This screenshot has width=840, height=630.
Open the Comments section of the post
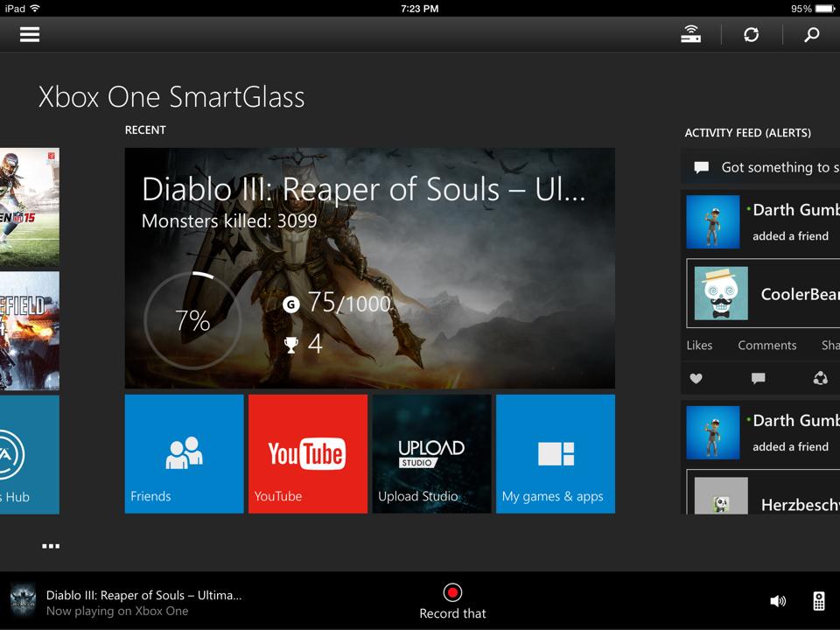click(x=767, y=345)
